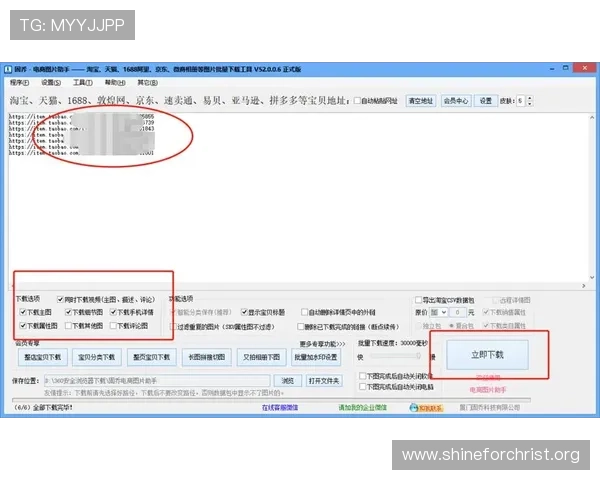Image resolution: width=600 pixels, height=480 pixels.
Task: Click the save location path field
Action: [157, 381]
